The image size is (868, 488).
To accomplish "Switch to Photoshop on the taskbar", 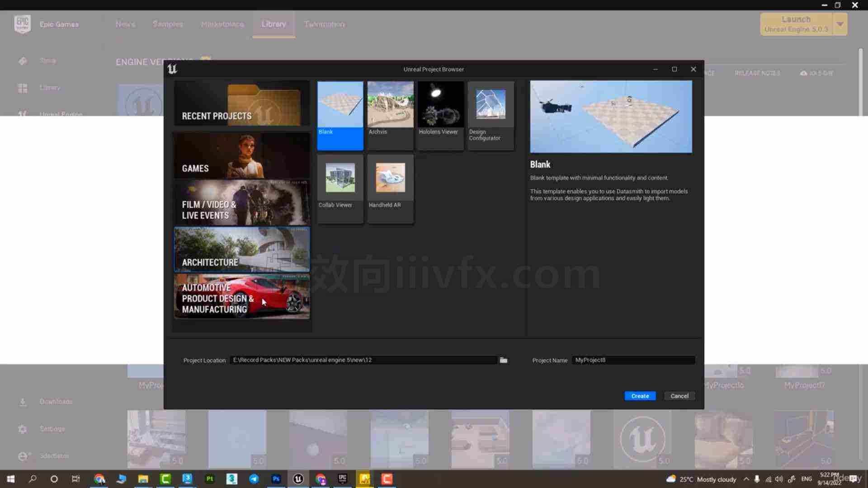I will coord(276,479).
